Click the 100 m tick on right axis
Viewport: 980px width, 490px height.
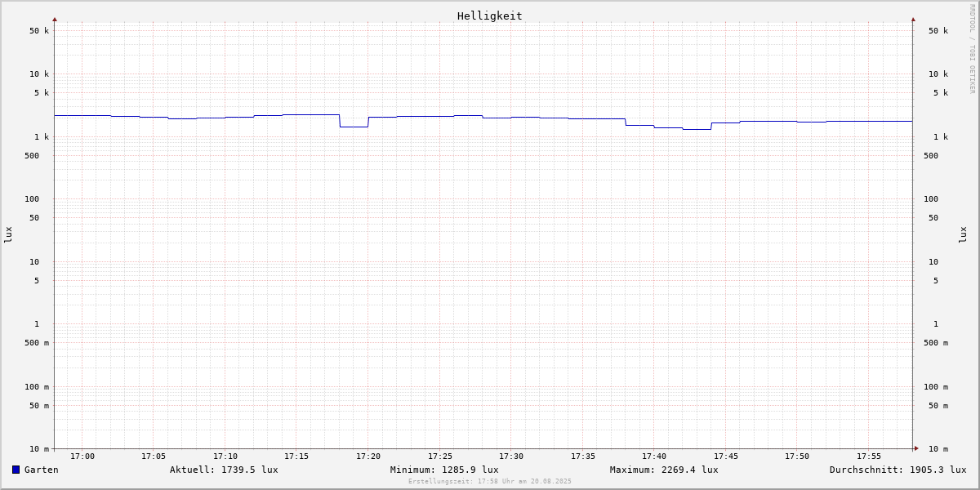[x=936, y=387]
